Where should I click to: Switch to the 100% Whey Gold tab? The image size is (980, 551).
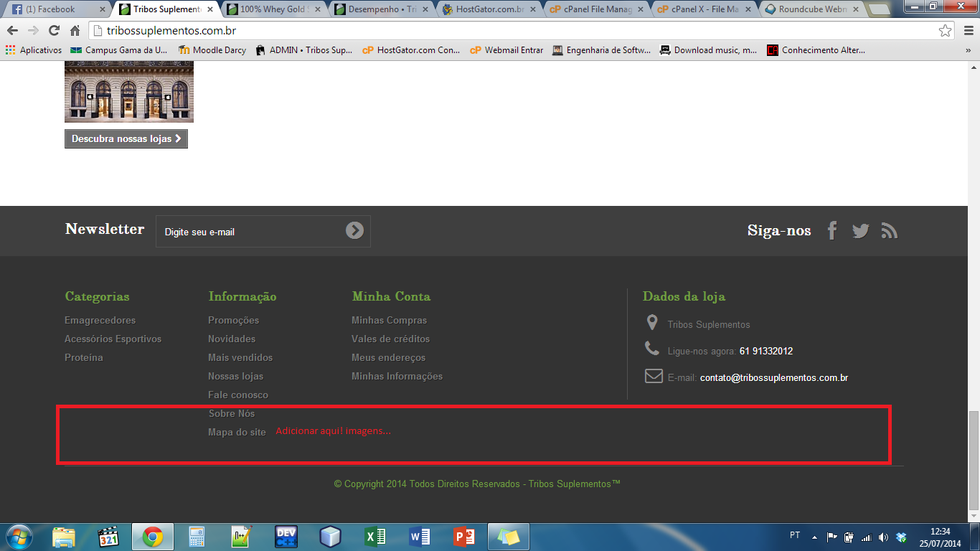[x=273, y=9]
